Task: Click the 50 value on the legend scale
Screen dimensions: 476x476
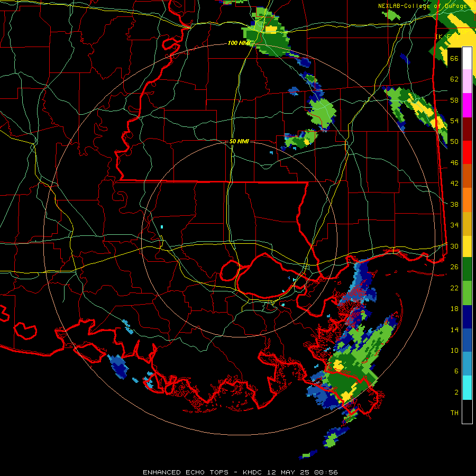Action: coord(454,142)
